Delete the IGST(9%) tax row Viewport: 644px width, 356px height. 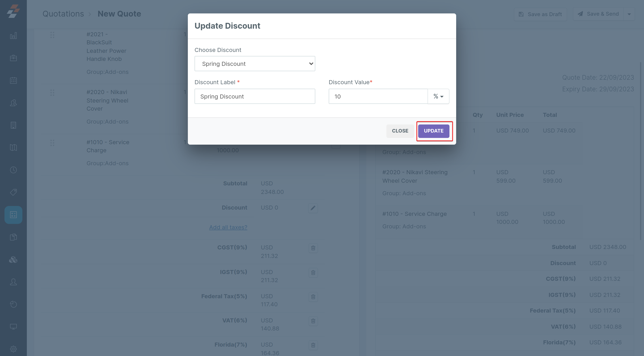pyautogui.click(x=313, y=272)
